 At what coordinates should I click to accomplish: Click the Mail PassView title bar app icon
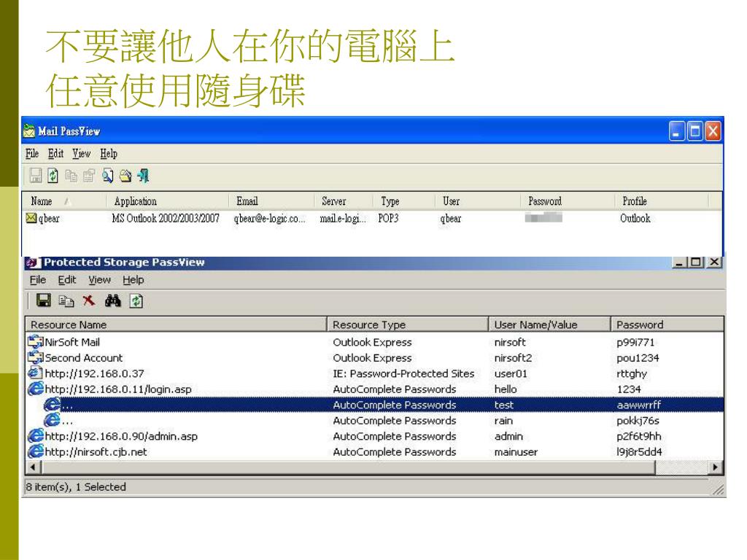coord(29,131)
